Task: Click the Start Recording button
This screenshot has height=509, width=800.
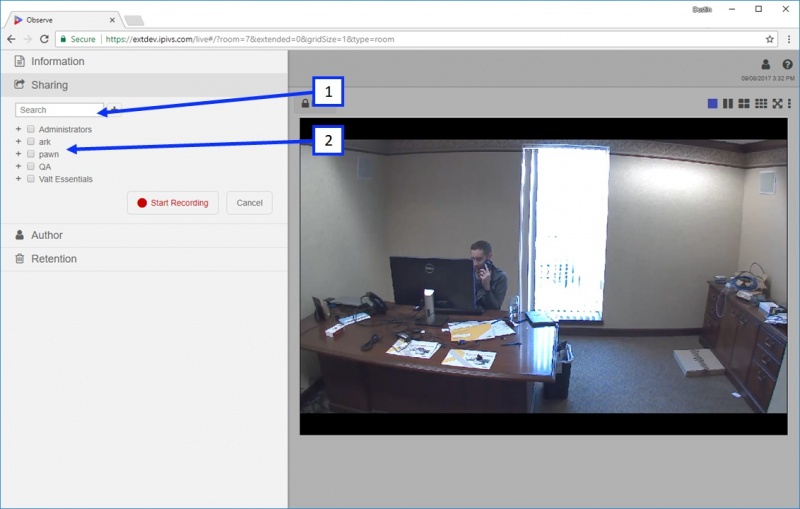Action: click(x=173, y=203)
